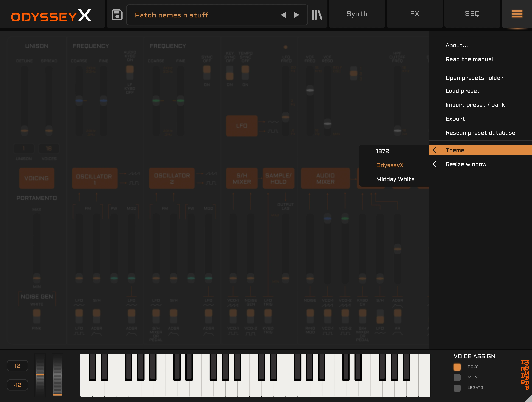Click the vertical orange logo beside Voice Assign
Screen dimensions: 532x402
[x=525, y=375]
